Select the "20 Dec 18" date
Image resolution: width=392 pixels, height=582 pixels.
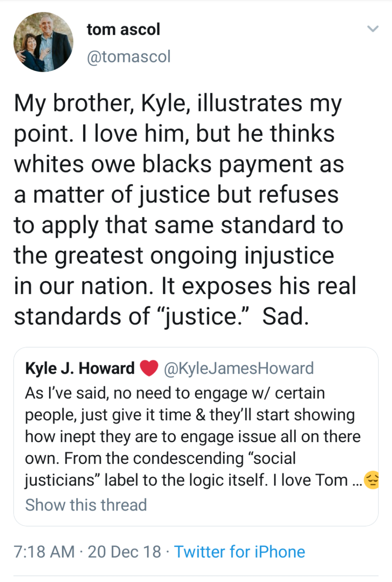[x=124, y=552]
